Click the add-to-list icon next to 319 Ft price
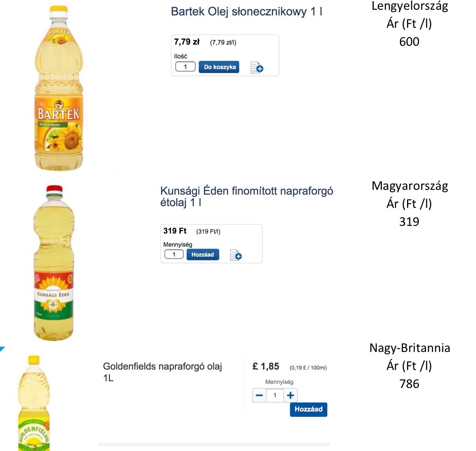This screenshot has height=451, width=476. coord(236,254)
